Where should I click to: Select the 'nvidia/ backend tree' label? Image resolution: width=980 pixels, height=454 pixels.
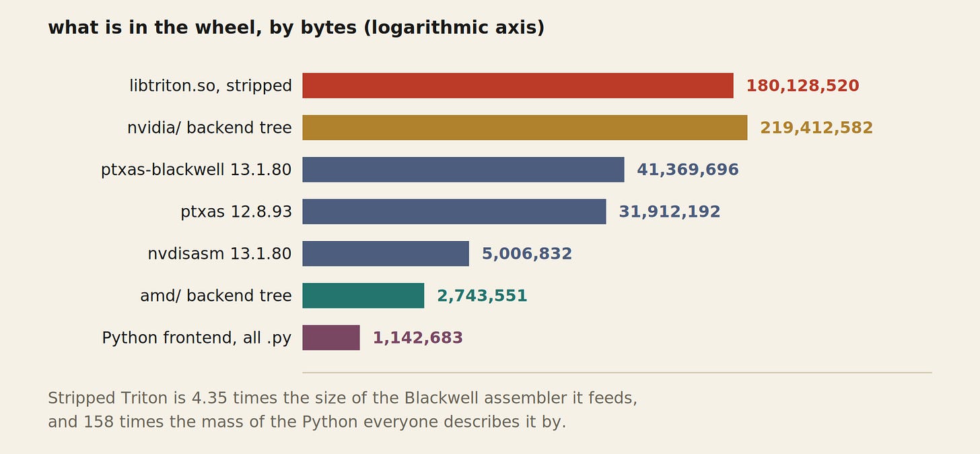tap(209, 128)
